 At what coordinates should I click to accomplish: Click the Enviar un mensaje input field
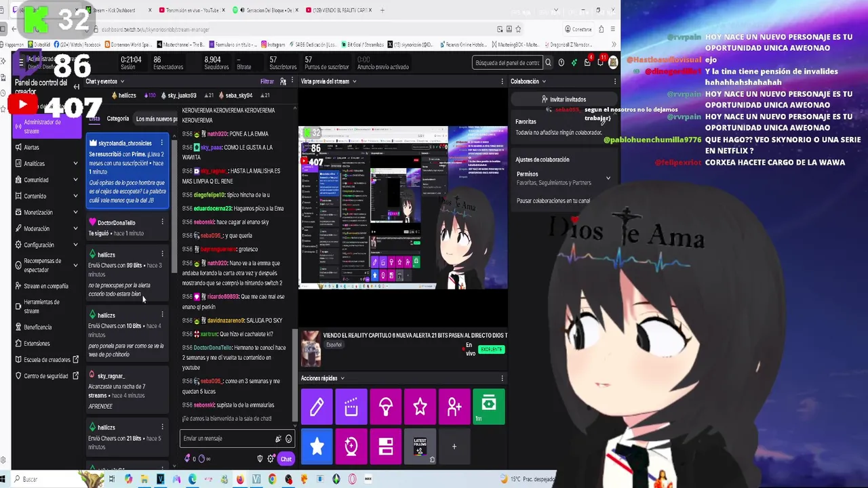(x=237, y=439)
